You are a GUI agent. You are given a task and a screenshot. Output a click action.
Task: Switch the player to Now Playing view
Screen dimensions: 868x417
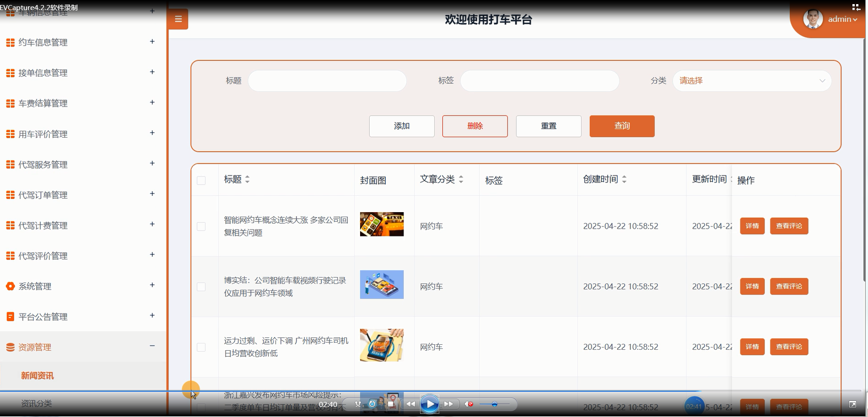click(856, 7)
